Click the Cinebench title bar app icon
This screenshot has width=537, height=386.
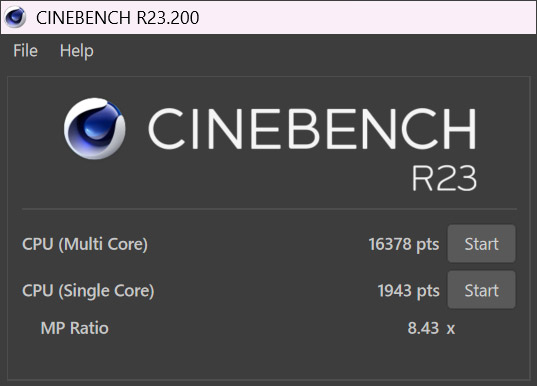[15, 17]
